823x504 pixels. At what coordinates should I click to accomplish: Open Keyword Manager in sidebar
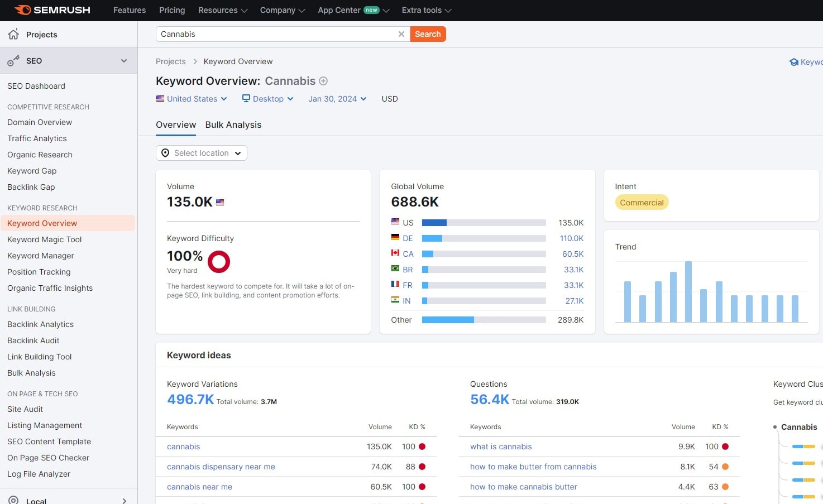coord(41,256)
